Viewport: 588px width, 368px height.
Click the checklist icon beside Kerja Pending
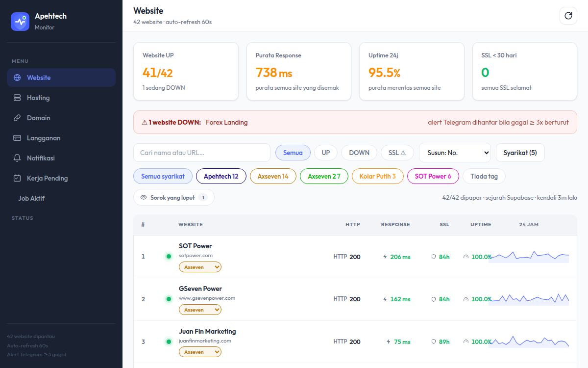point(17,178)
